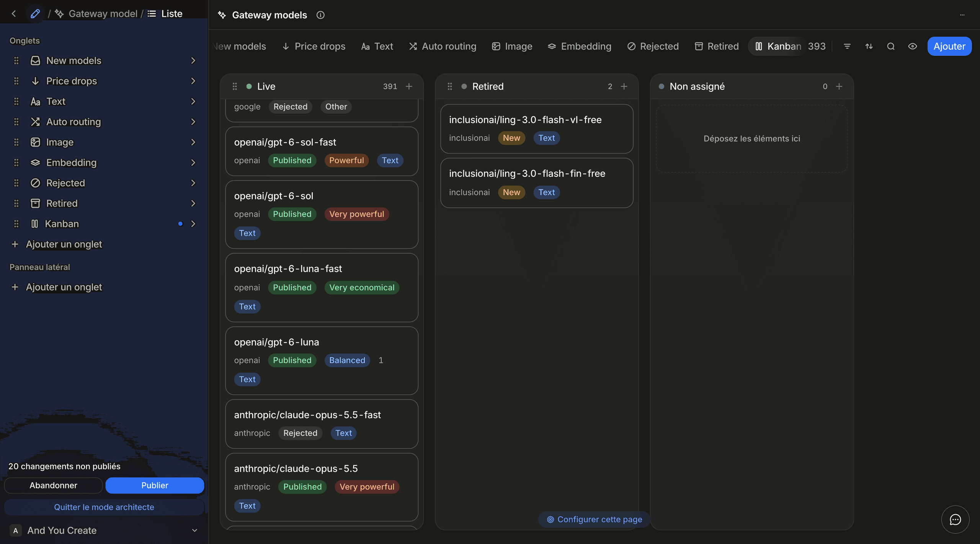Click the Publier button

(x=155, y=485)
